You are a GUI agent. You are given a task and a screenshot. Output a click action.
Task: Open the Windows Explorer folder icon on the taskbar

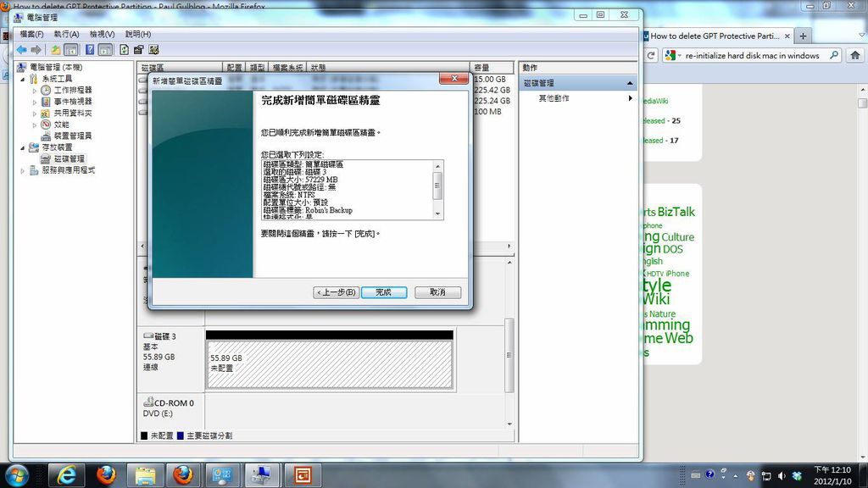145,475
